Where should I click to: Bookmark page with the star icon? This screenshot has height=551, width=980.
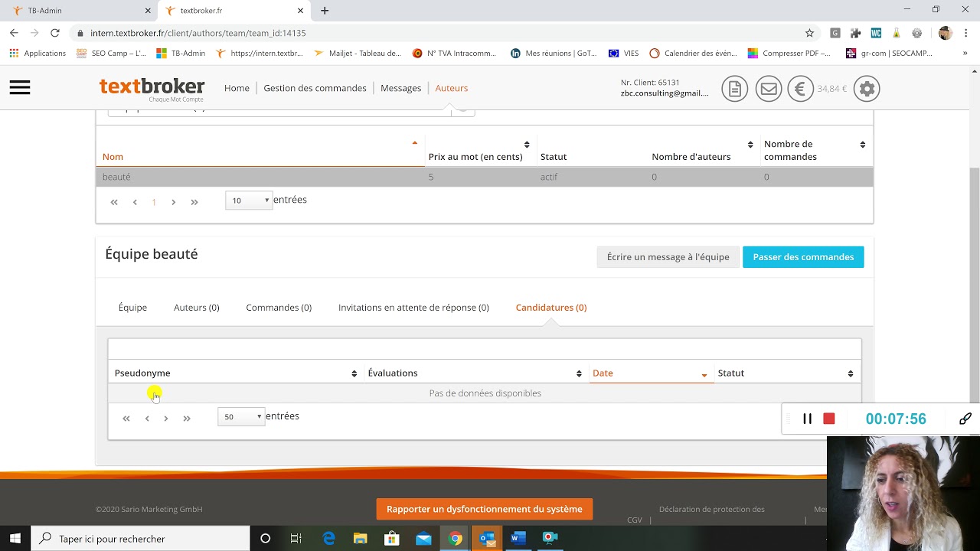(x=809, y=33)
